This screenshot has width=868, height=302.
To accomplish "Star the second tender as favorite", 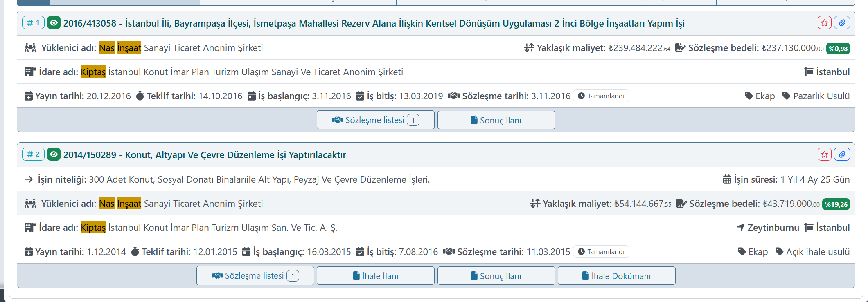I will pyautogui.click(x=824, y=154).
